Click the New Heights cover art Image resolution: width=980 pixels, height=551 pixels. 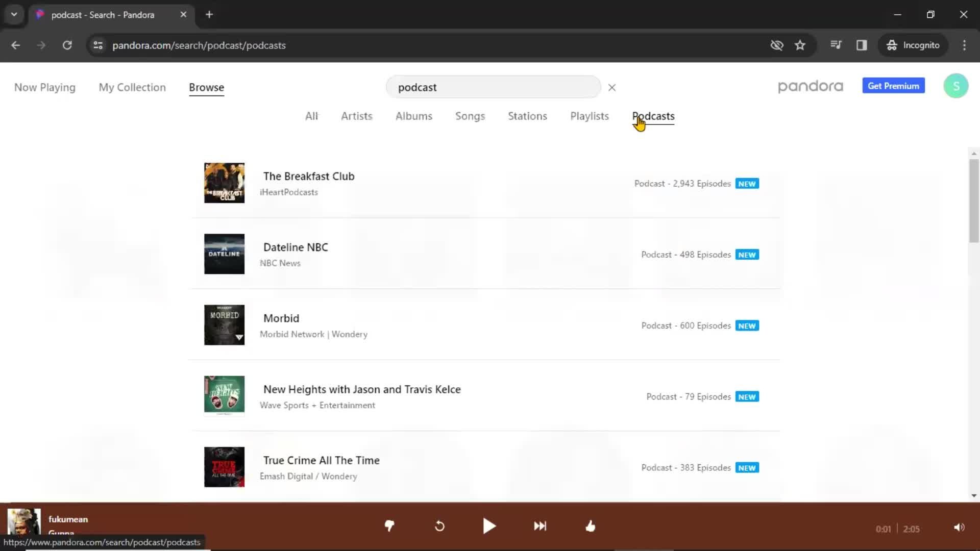[224, 396]
